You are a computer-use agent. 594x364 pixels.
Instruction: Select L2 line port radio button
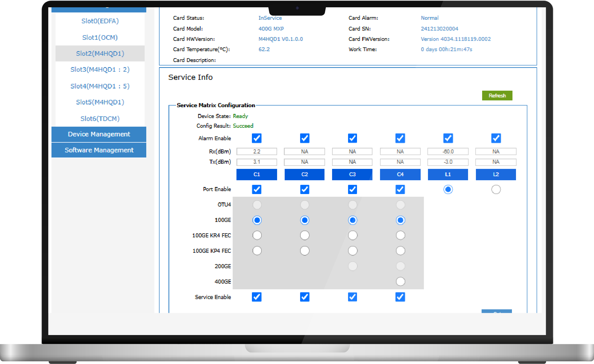496,189
